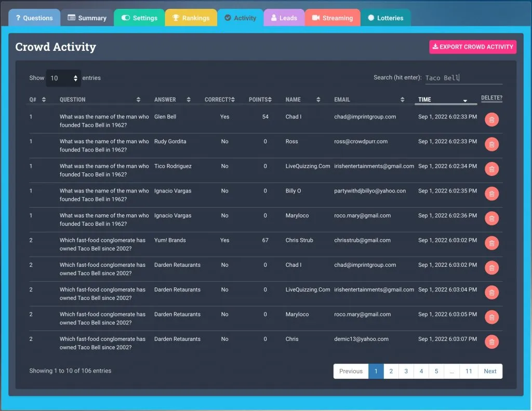Image resolution: width=532 pixels, height=411 pixels.
Task: Select the Activity tab
Action: tap(241, 18)
